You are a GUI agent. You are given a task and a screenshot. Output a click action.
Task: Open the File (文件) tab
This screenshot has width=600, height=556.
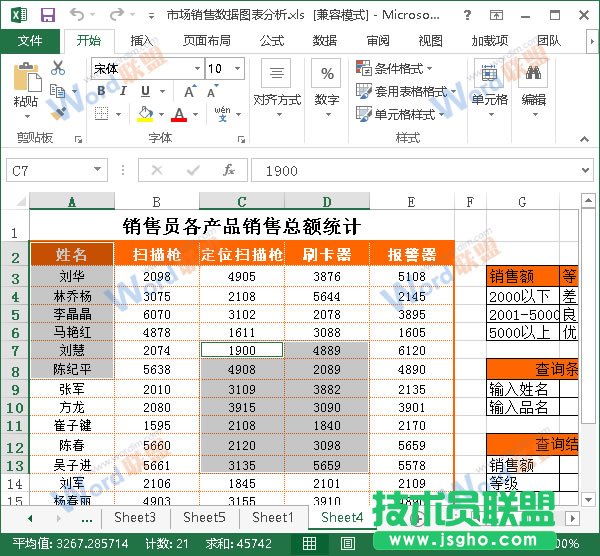pyautogui.click(x=30, y=41)
